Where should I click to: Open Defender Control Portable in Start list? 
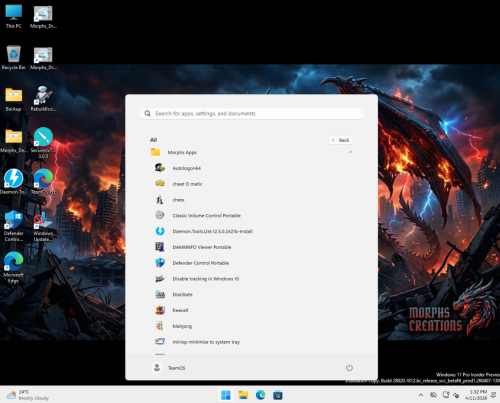click(252, 263)
